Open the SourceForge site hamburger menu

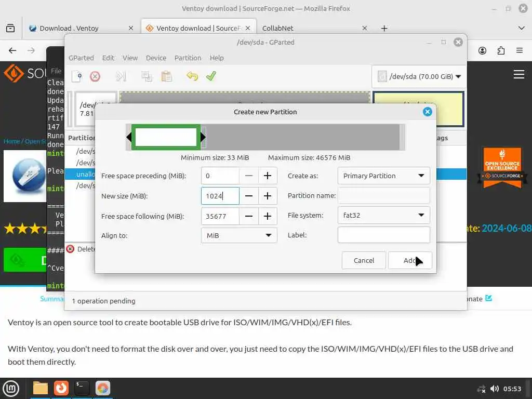click(x=519, y=74)
